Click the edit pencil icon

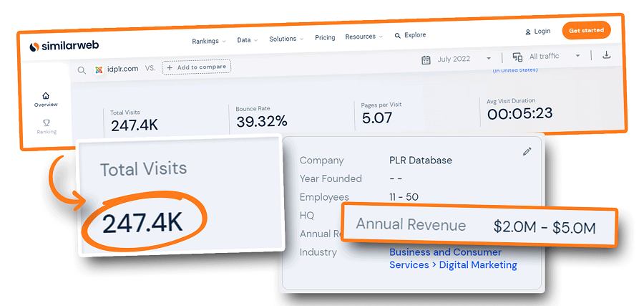(x=527, y=151)
